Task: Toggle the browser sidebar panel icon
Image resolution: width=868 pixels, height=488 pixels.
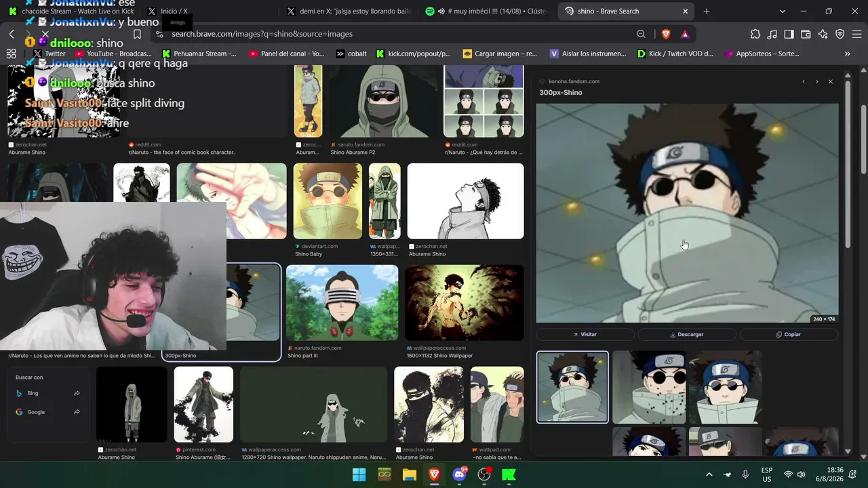Action: 789,34
